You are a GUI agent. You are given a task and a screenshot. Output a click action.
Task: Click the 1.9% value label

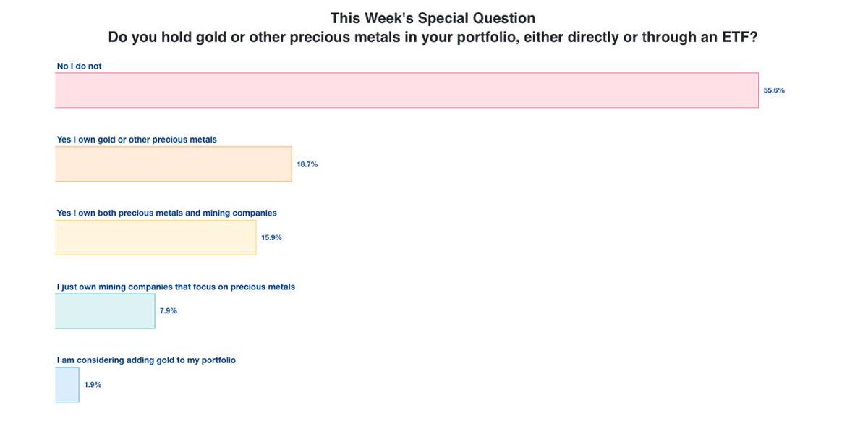pyautogui.click(x=93, y=385)
